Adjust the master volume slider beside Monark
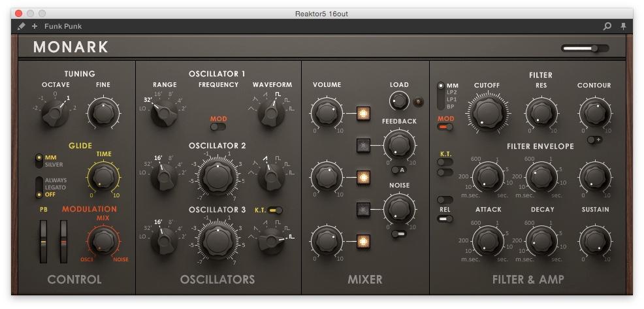 coord(585,48)
